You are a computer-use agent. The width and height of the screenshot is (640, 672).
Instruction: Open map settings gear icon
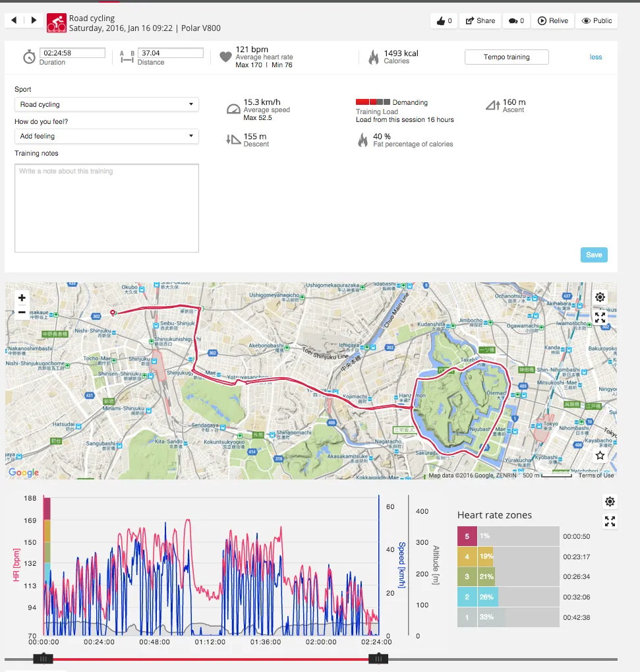pos(600,297)
